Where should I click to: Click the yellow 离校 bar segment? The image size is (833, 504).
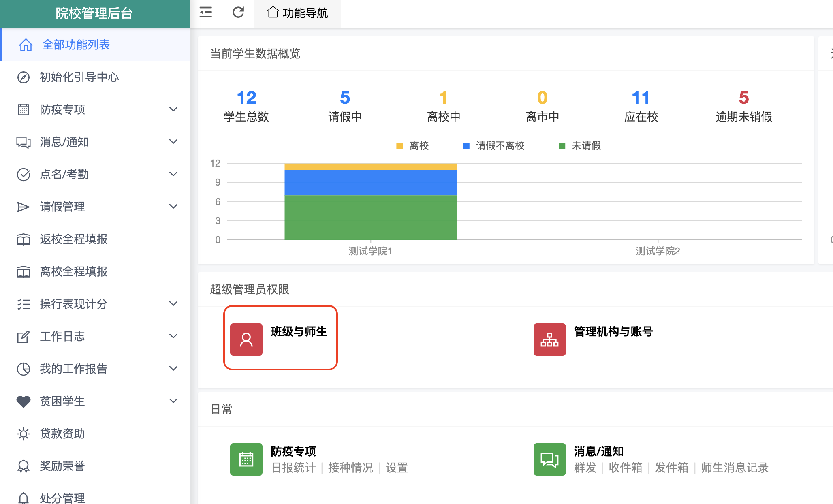(371, 167)
